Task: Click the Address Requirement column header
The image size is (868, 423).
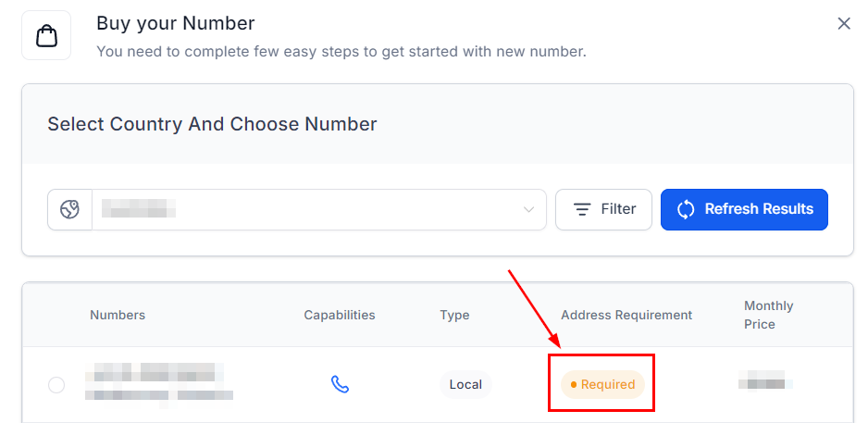Action: tap(626, 315)
